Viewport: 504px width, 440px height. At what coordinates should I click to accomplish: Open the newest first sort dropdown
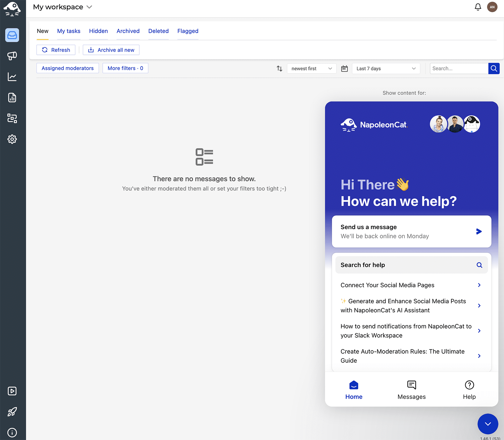(311, 68)
